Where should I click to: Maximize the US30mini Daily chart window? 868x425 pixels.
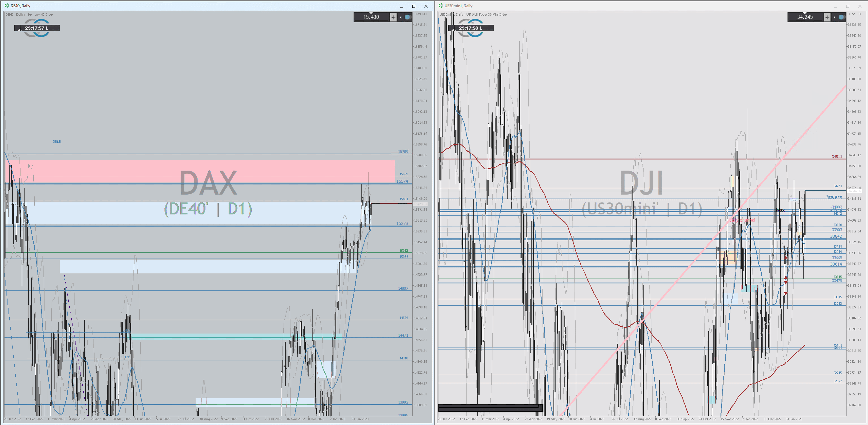click(x=848, y=6)
